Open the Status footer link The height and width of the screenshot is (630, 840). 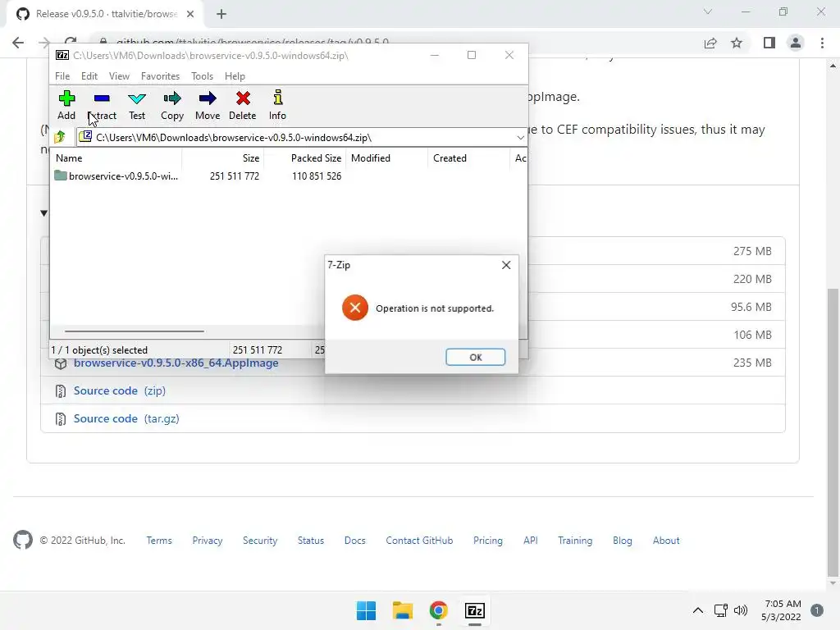click(x=311, y=541)
